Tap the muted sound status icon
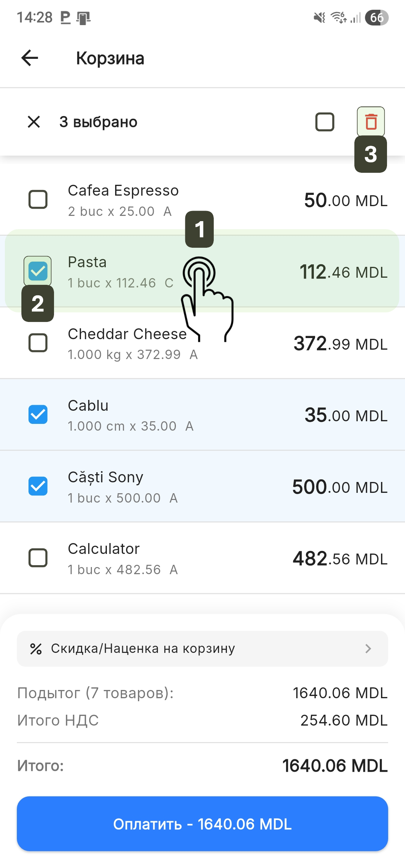 pyautogui.click(x=319, y=18)
